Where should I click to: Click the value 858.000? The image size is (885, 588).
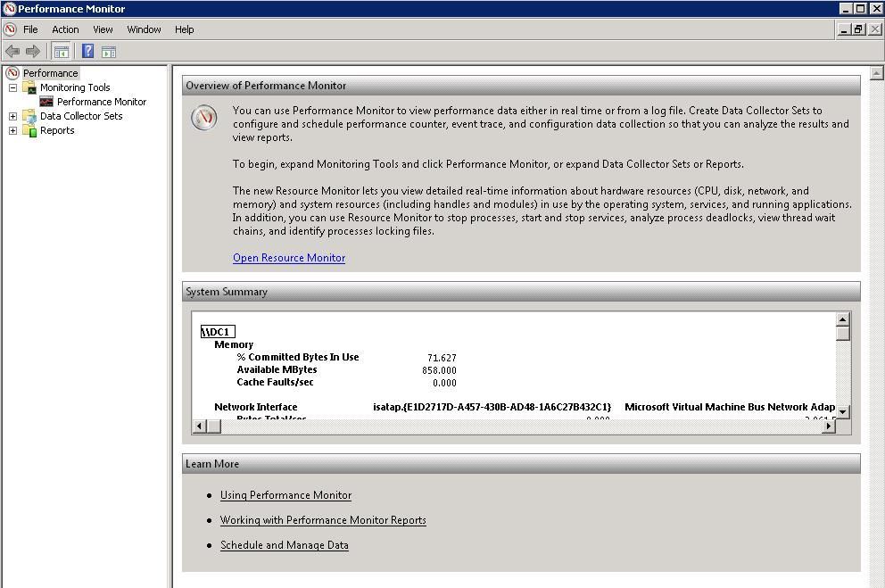[x=439, y=371]
